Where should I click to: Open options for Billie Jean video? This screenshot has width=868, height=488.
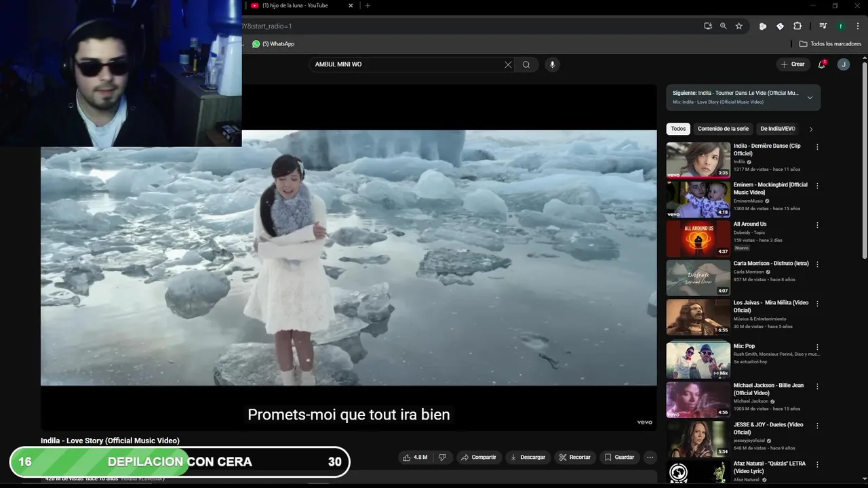pyautogui.click(x=817, y=386)
